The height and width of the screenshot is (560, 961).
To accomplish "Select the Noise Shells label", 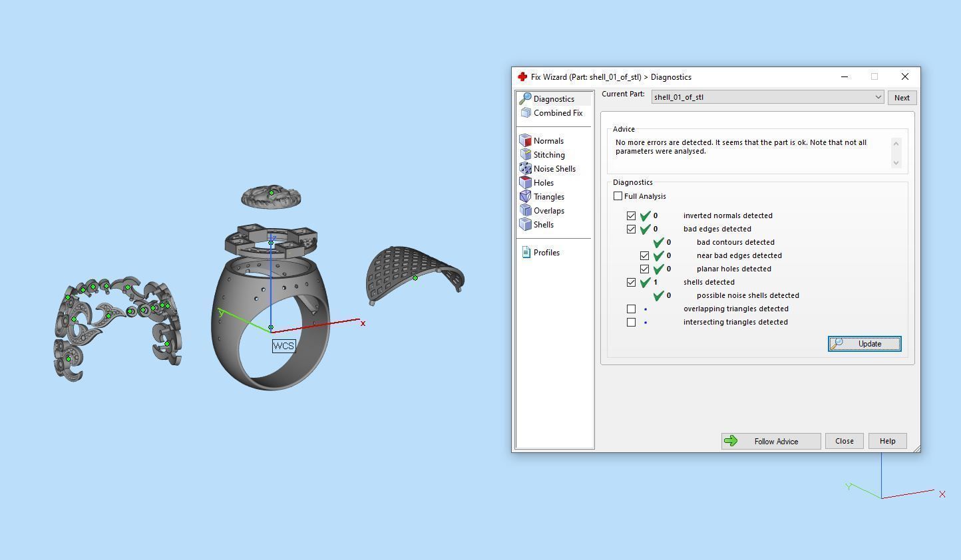I will 554,169.
